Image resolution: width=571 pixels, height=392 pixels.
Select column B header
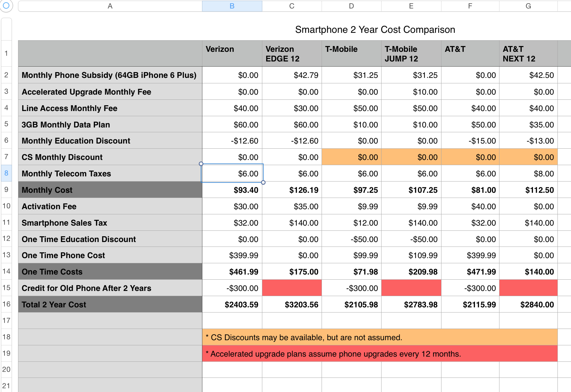232,6
